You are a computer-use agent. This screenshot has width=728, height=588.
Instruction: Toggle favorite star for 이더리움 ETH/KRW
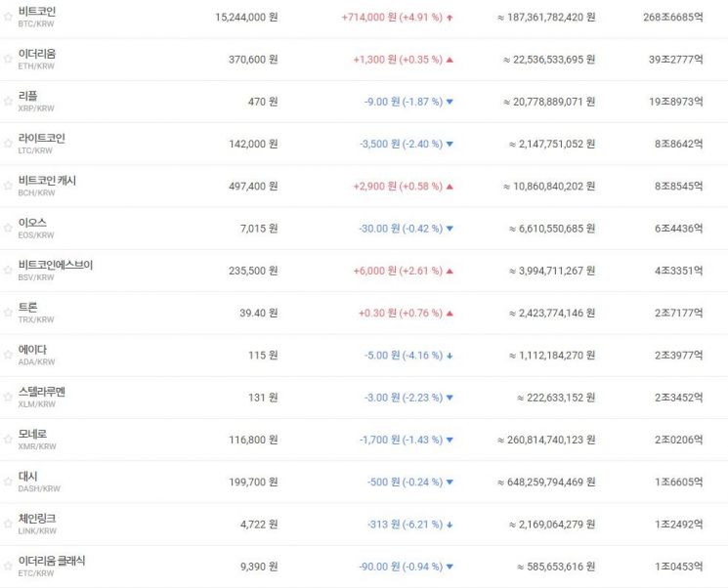tap(8, 59)
